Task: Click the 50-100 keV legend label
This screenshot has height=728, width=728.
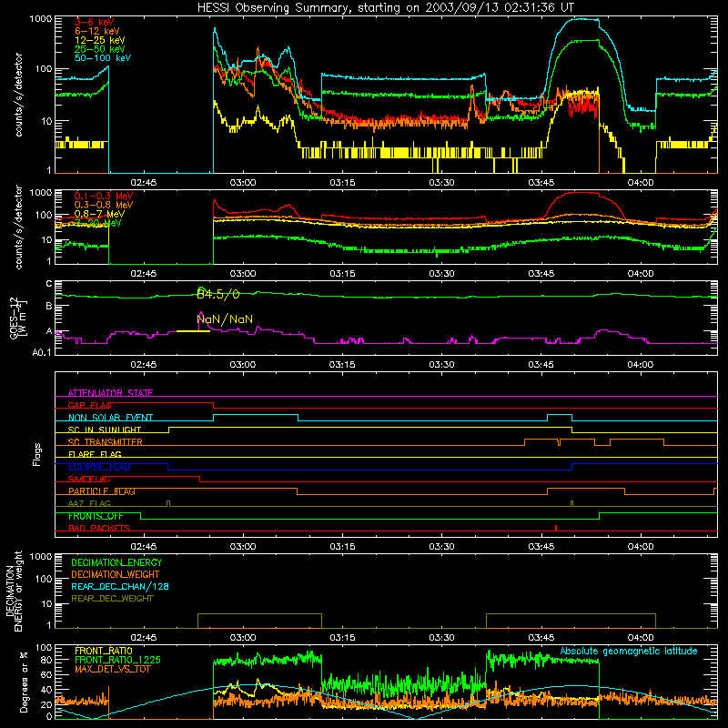Action: (x=103, y=58)
